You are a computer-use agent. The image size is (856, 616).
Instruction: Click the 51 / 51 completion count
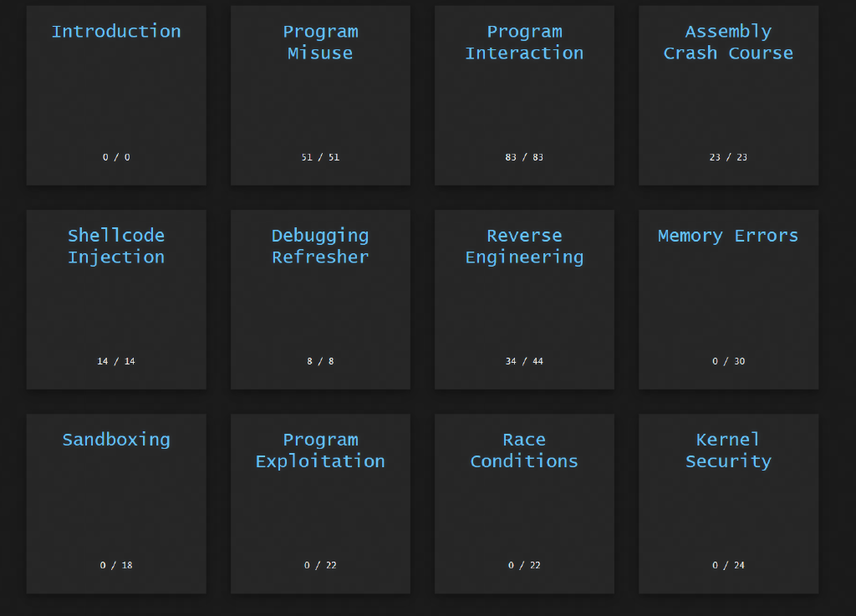click(320, 157)
